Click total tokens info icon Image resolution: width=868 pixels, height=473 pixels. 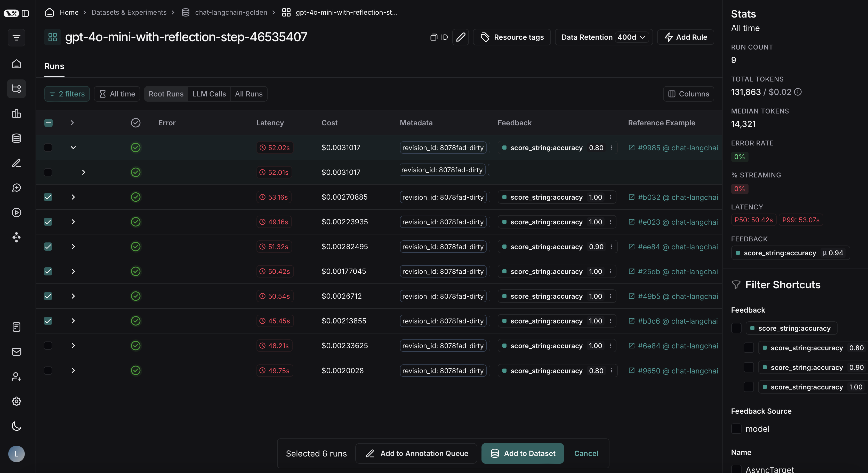pyautogui.click(x=798, y=92)
